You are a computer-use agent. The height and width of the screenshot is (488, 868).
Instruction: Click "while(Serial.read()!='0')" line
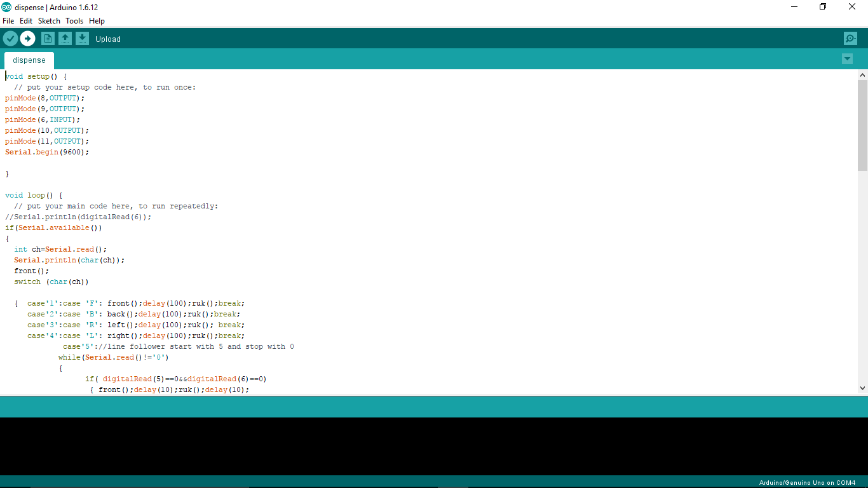pyautogui.click(x=114, y=357)
